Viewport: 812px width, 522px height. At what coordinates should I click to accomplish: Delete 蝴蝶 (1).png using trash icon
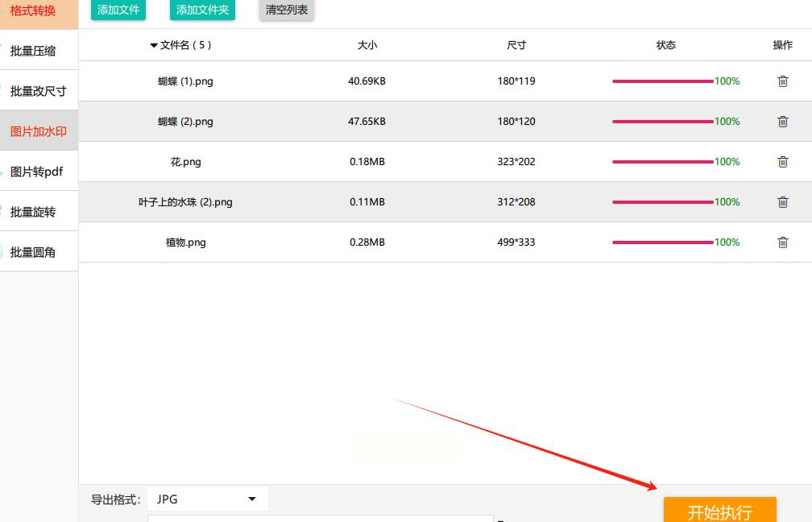[x=782, y=81]
